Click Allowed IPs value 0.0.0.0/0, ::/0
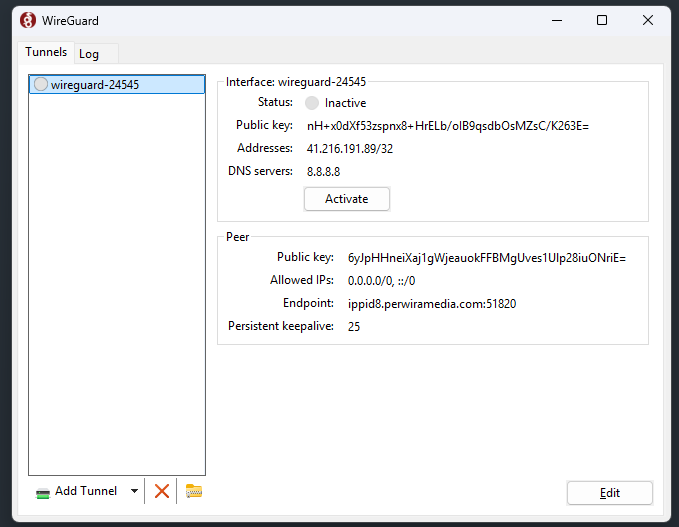Image resolution: width=679 pixels, height=527 pixels. [x=381, y=281]
